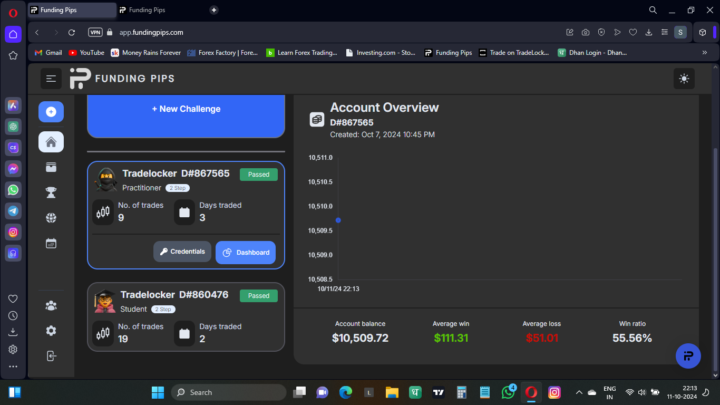Select the Tradelocker D#860476 account card
This screenshot has height=405, width=720.
point(186,317)
